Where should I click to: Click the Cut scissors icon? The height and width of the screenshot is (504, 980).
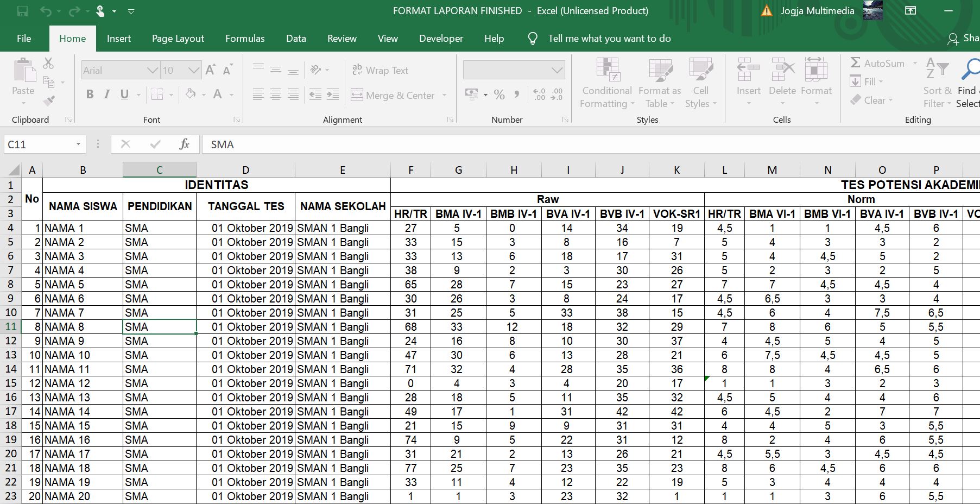tap(48, 64)
